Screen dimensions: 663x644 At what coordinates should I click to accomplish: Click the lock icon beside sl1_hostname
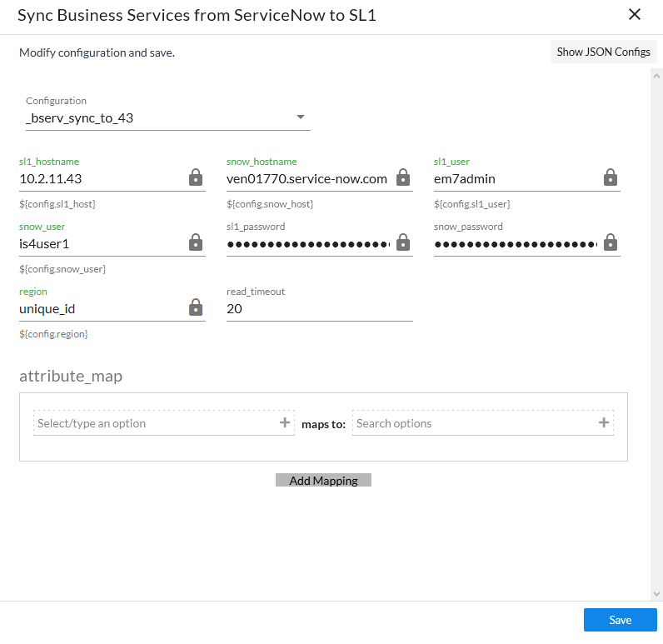(195, 177)
